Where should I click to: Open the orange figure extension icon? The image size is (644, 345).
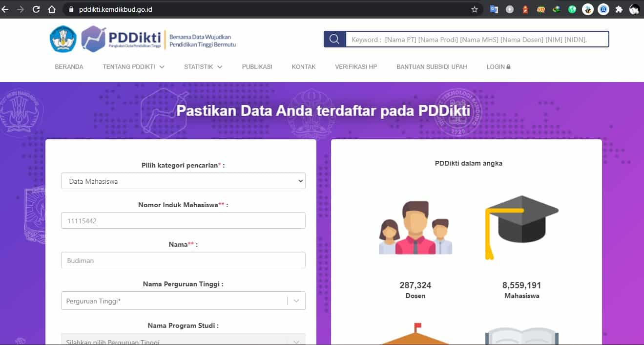coord(525,9)
